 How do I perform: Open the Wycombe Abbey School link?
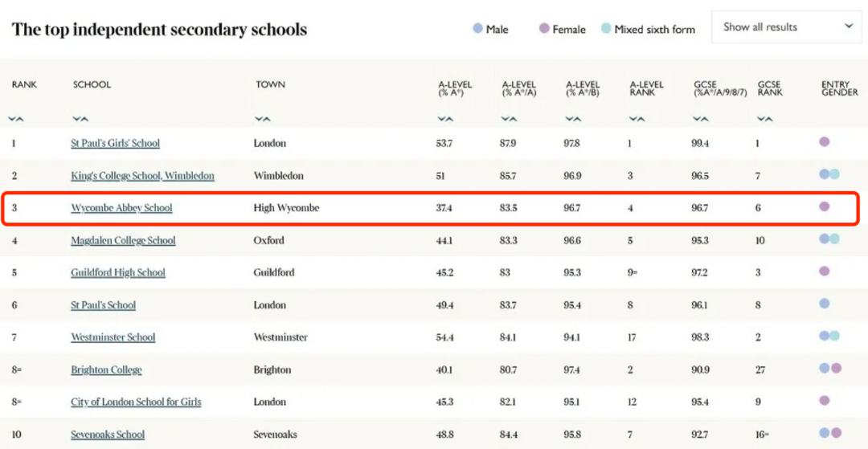(121, 208)
